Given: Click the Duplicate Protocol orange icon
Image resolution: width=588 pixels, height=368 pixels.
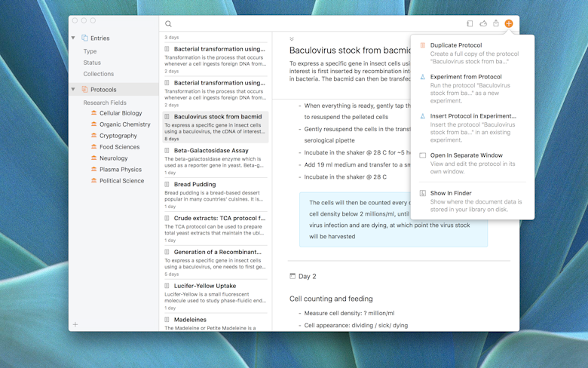Looking at the screenshot, I should point(423,45).
